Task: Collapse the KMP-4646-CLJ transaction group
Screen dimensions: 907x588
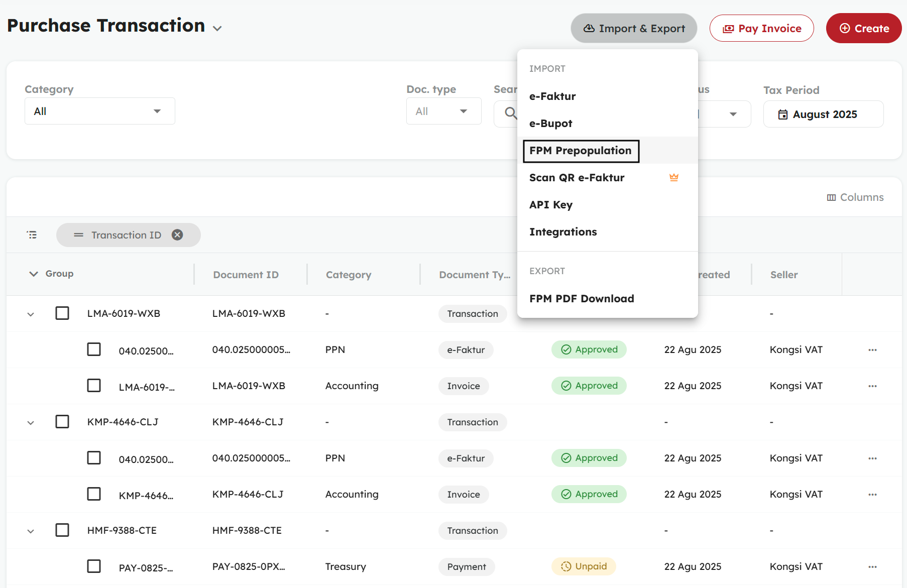Action: [31, 423]
